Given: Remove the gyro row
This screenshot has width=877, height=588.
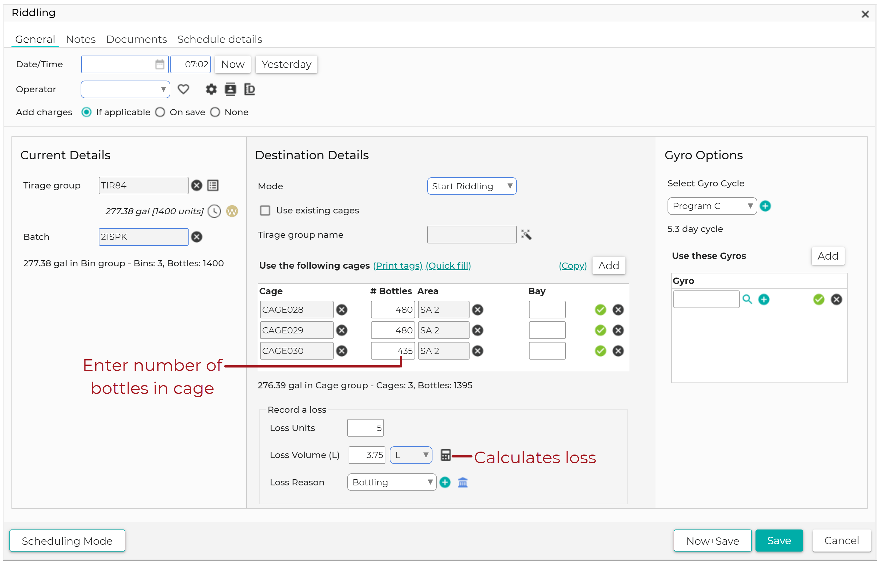Looking at the screenshot, I should [x=836, y=299].
